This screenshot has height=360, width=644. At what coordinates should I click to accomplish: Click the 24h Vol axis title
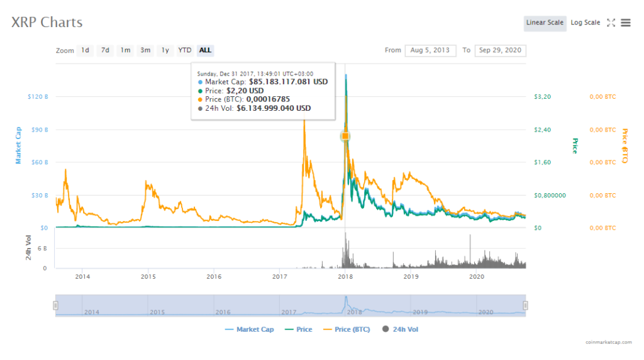pos(28,247)
